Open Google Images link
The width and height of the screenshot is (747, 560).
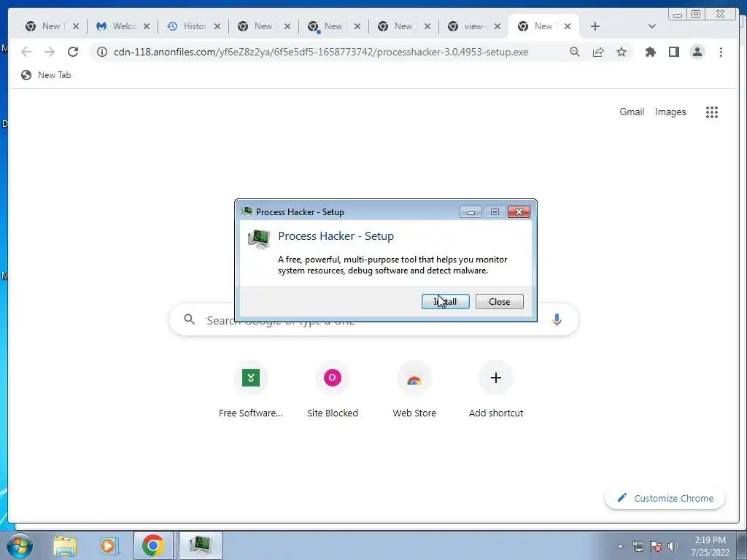670,112
